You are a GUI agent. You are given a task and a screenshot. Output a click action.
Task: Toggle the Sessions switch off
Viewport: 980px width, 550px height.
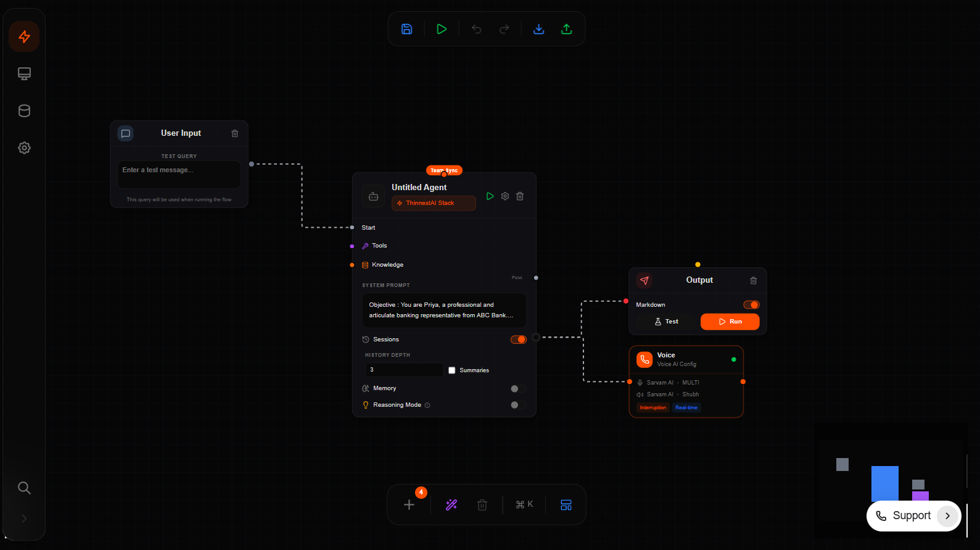pyautogui.click(x=519, y=340)
